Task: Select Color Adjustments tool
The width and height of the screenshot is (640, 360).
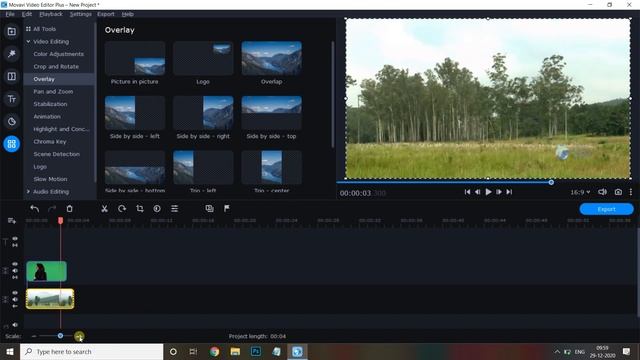Action: tap(58, 54)
